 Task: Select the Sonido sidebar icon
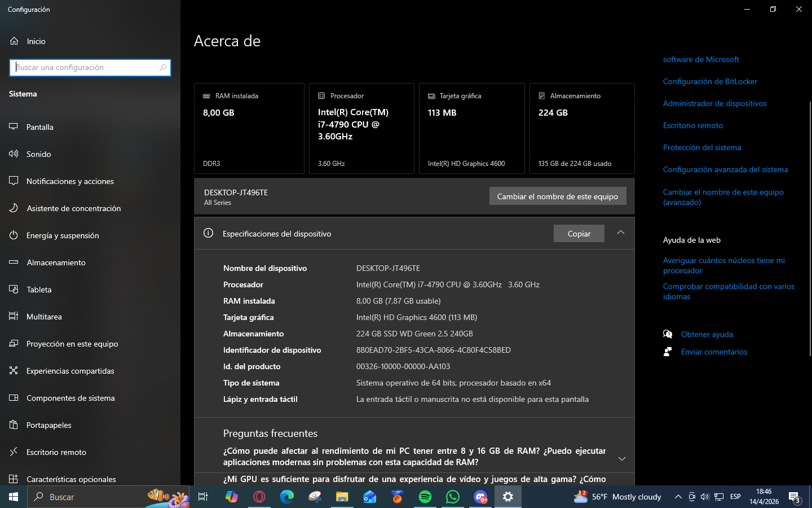[x=14, y=154]
